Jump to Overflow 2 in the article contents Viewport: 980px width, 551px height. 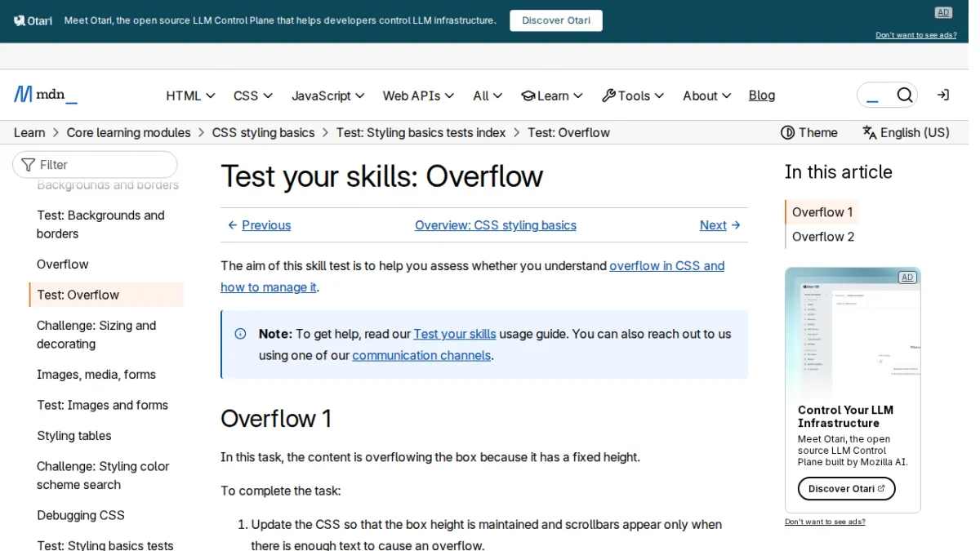click(823, 237)
